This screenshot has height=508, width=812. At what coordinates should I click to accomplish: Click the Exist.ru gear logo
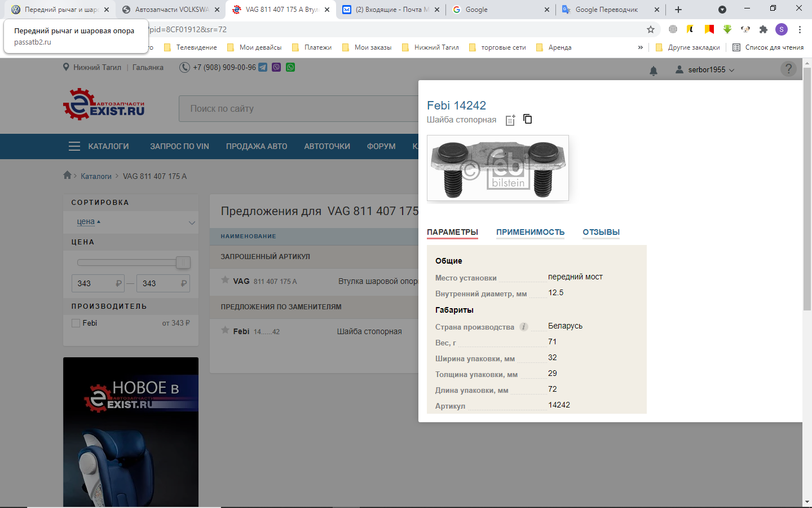[104, 104]
